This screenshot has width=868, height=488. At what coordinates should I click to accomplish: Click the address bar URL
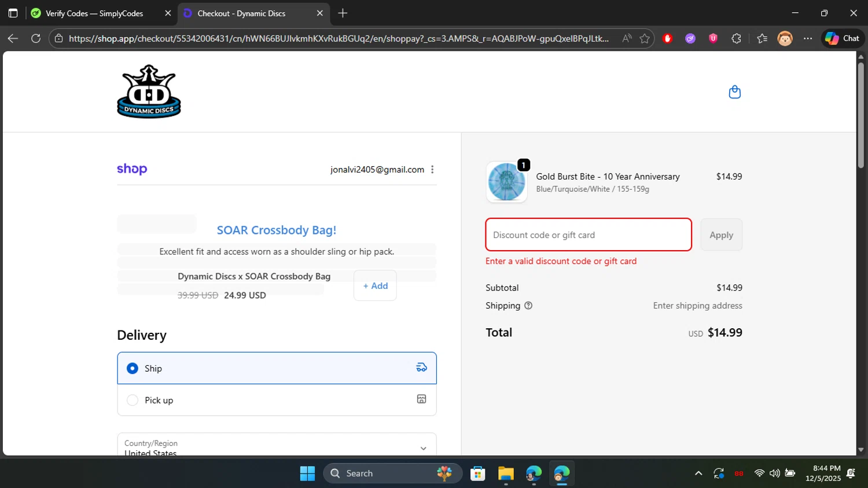click(339, 38)
